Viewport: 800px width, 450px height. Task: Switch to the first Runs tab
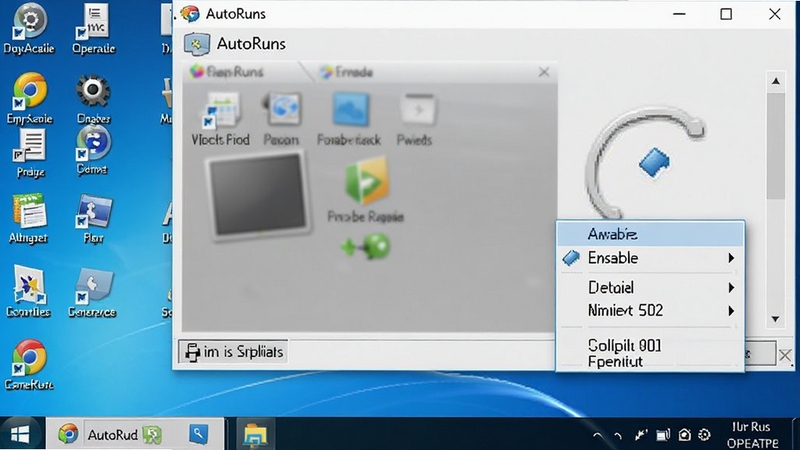pos(227,72)
